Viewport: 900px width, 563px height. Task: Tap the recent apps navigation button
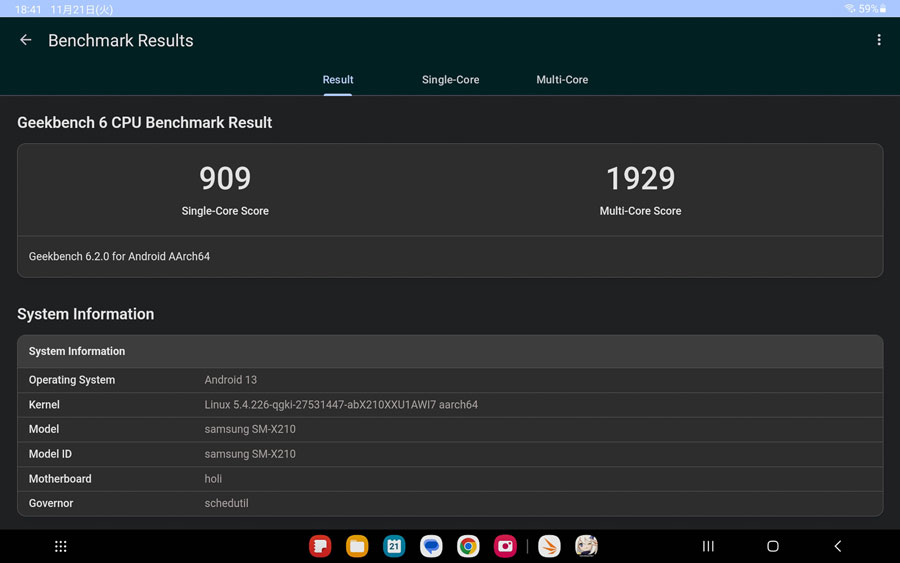[708, 546]
